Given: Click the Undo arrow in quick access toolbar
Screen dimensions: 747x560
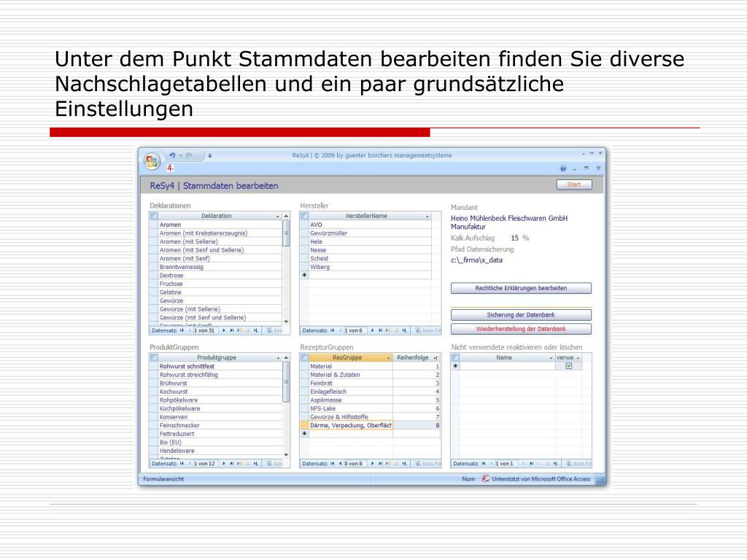Looking at the screenshot, I should [172, 155].
